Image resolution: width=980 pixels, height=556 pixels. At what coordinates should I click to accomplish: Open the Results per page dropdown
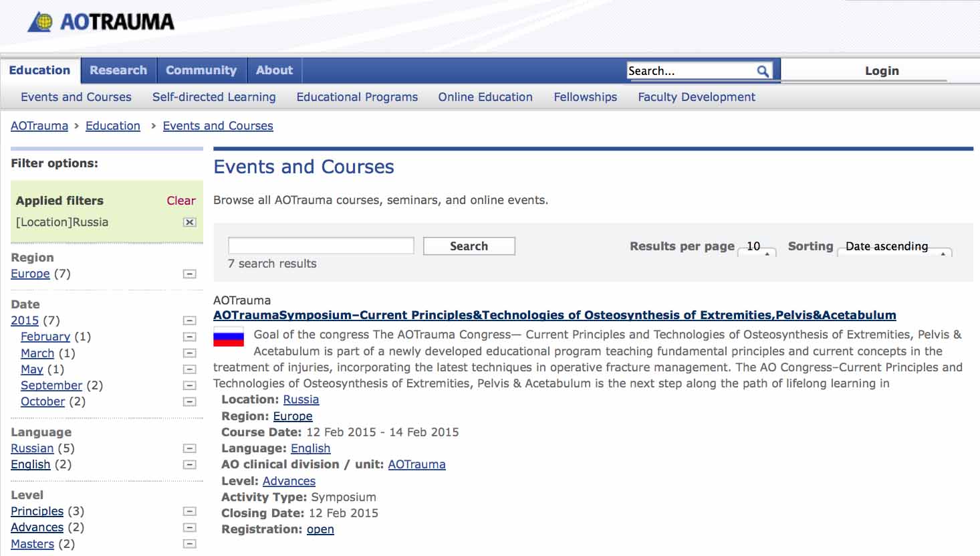[x=757, y=248]
